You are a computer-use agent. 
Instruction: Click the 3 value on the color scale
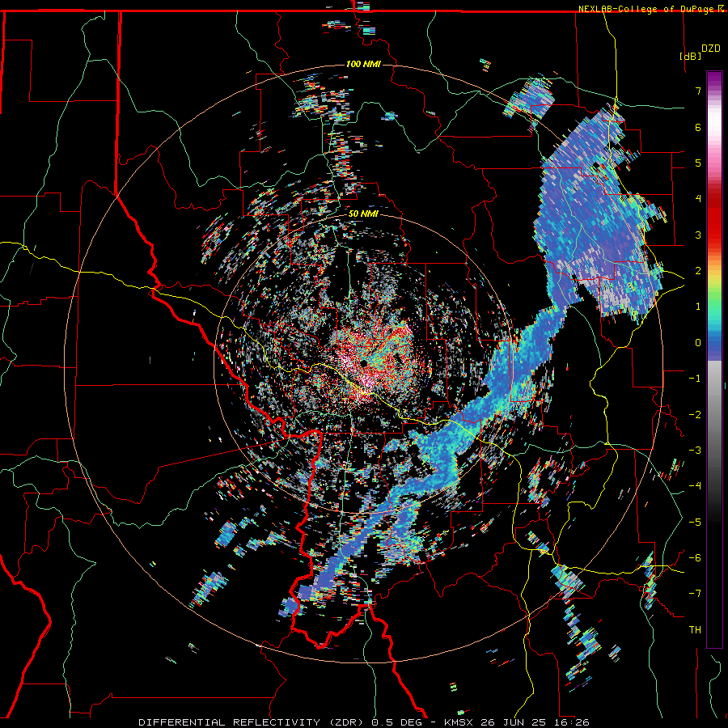pyautogui.click(x=698, y=235)
